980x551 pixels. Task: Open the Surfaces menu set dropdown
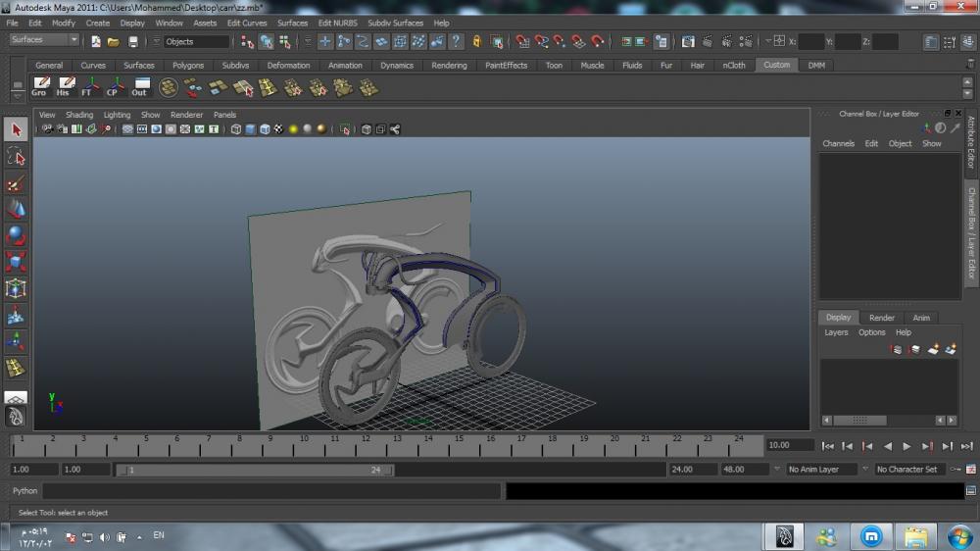pyautogui.click(x=44, y=40)
